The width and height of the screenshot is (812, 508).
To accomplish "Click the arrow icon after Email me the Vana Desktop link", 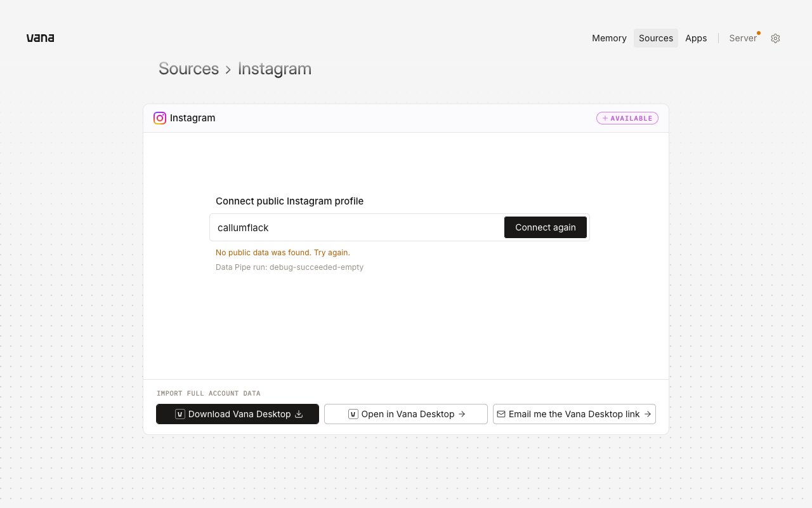I will pyautogui.click(x=648, y=414).
